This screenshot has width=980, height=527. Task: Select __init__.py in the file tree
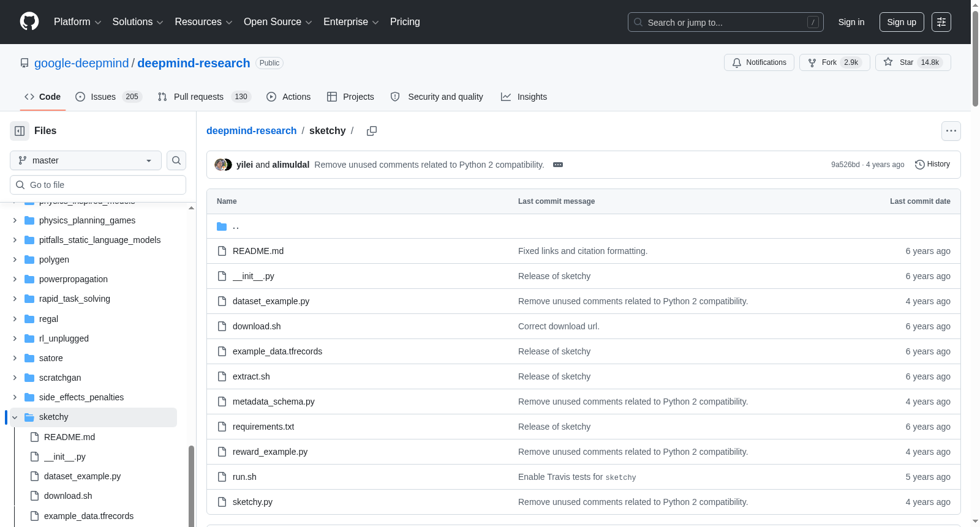[64, 457]
